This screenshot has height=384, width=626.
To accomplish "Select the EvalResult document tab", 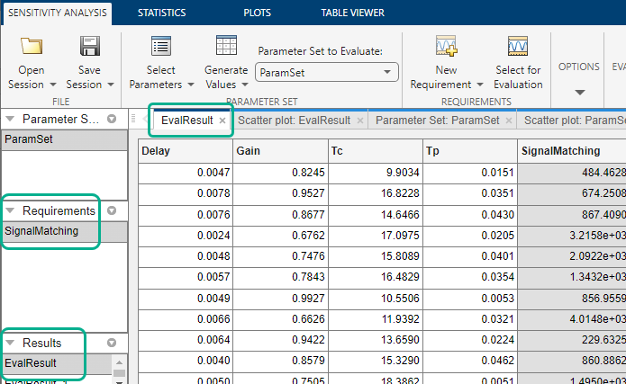I will (x=187, y=120).
